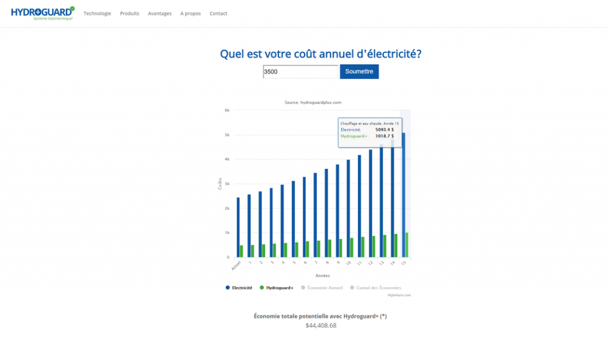
Task: Click the annual electricity cost input field
Action: click(x=300, y=72)
